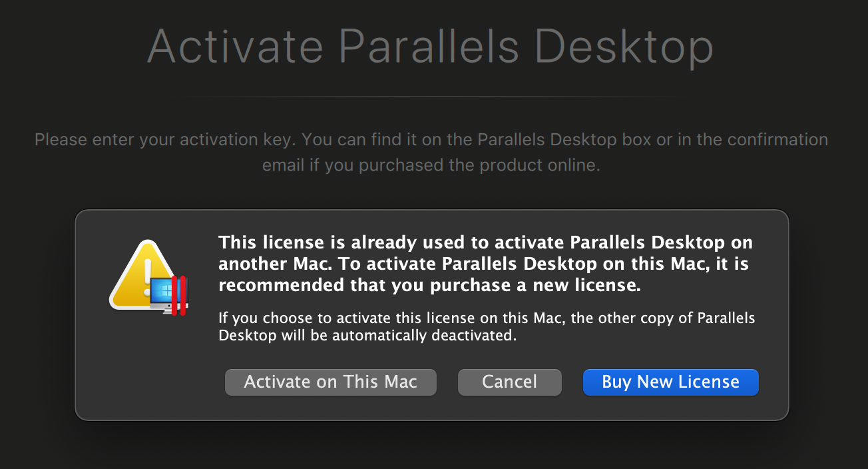Screen dimensions: 868x469
Task: Click the "will be automatically deactivated" line
Action: (x=367, y=336)
